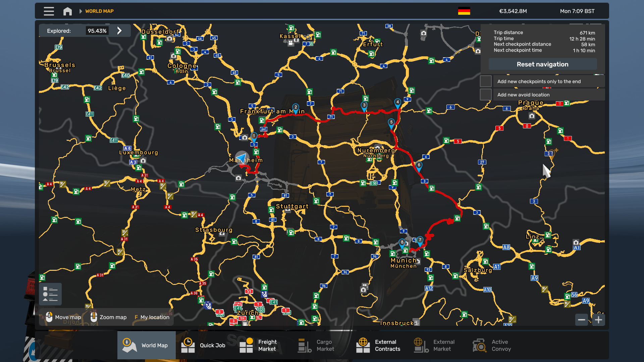Click the Cargo Market icon

tap(304, 345)
